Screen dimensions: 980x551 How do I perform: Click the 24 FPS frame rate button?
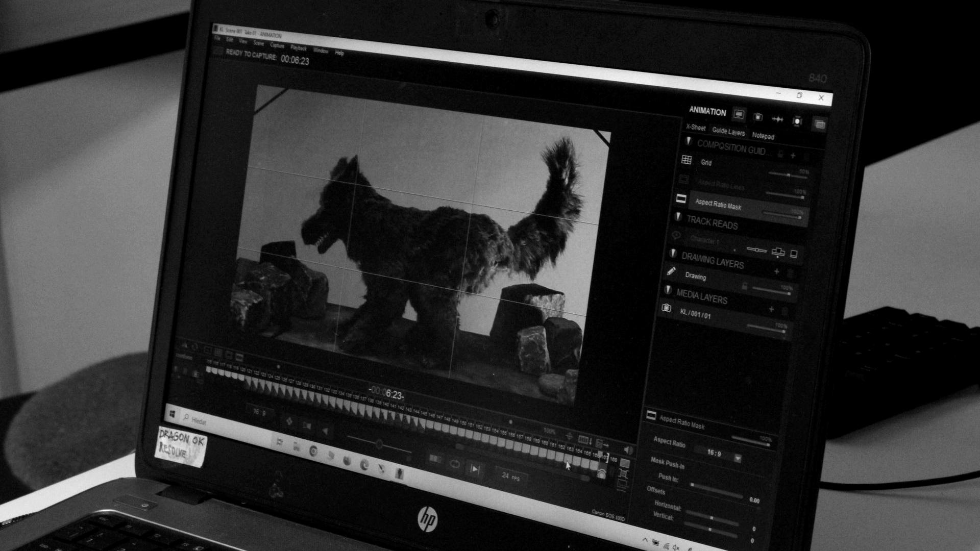pyautogui.click(x=509, y=476)
